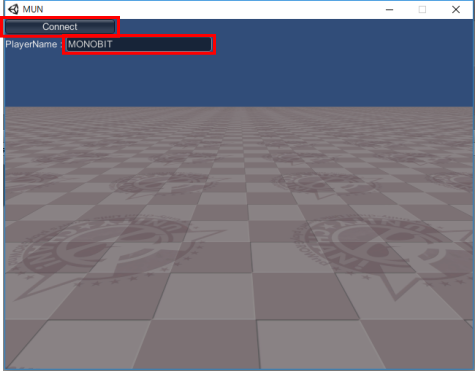
Task: Open the Unity logo window menu
Action: tap(13, 9)
